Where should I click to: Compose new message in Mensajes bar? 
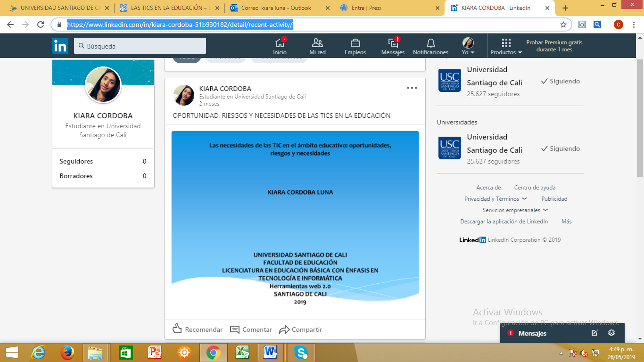pos(594,333)
